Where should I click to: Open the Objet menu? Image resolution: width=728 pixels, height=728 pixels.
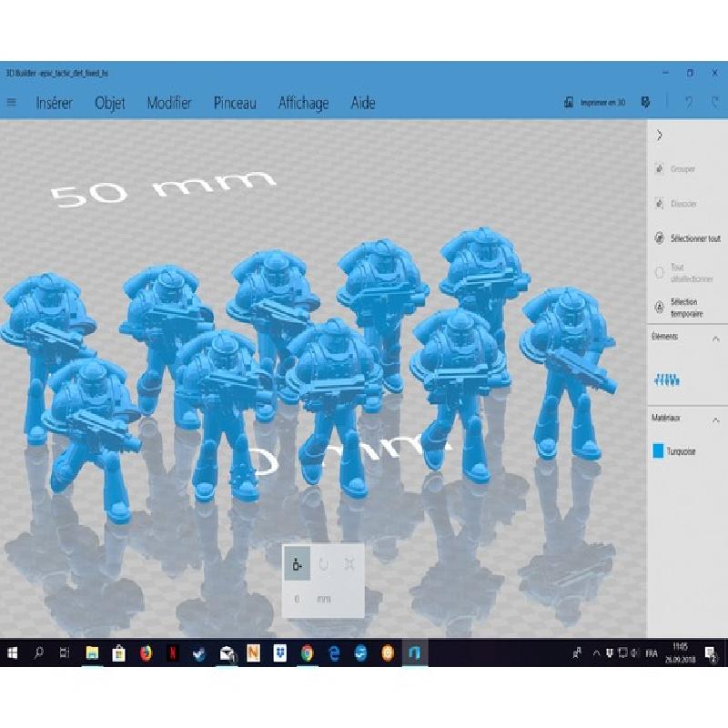click(110, 103)
